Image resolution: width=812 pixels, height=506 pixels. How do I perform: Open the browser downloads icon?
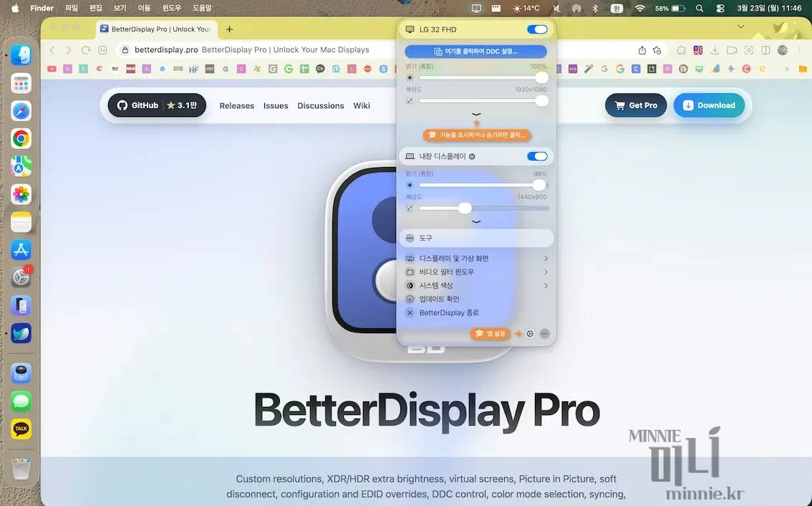(715, 50)
